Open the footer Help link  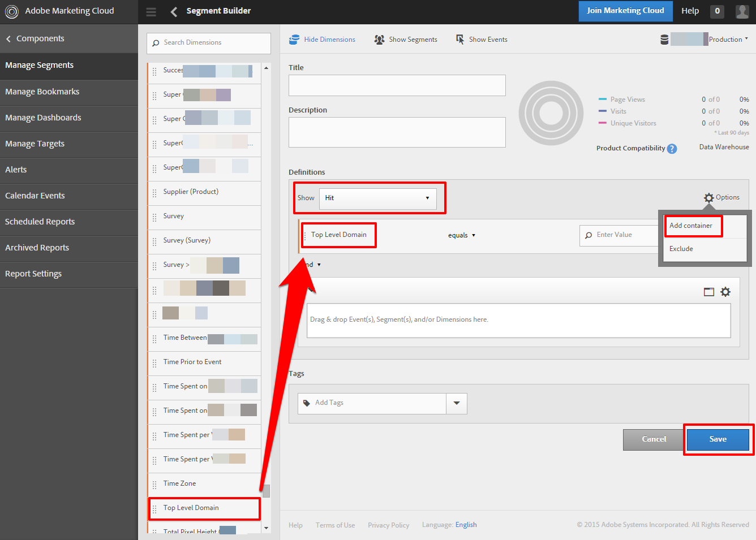coord(295,525)
